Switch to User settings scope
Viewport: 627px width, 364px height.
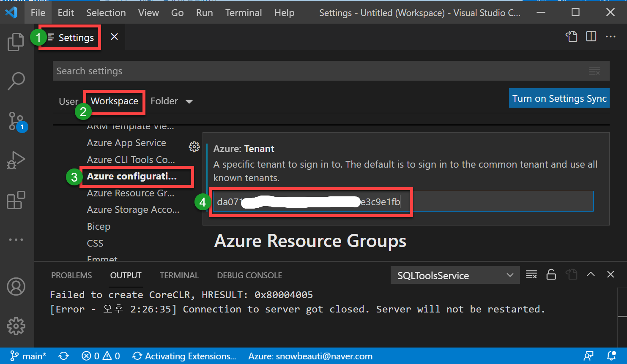click(x=68, y=101)
